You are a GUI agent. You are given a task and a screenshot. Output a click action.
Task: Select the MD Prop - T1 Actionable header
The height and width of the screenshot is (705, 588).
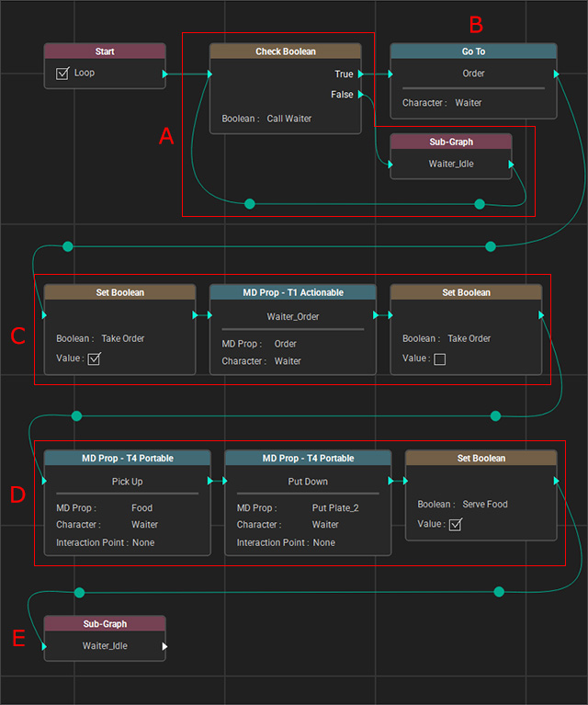[x=293, y=292]
